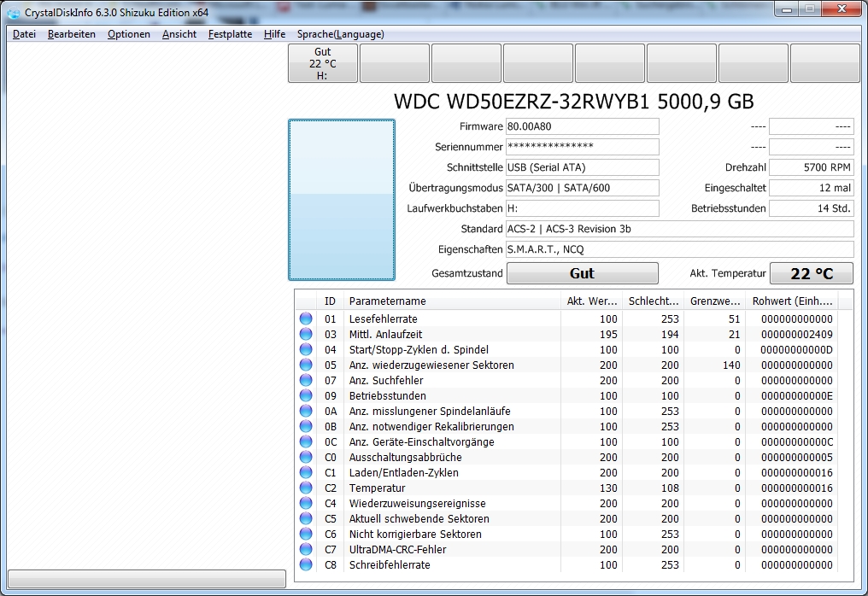
Task: Minimize the CrystalDiskInfo window
Action: [787, 9]
